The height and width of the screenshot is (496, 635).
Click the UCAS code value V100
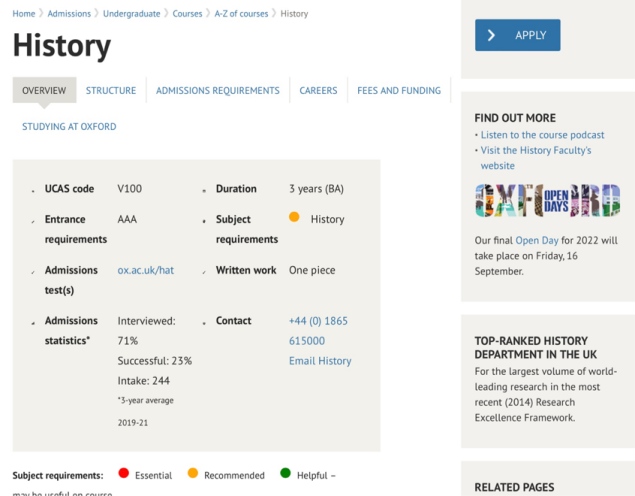130,189
